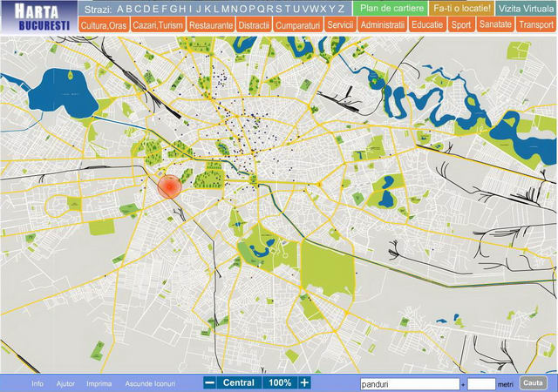Image resolution: width=558 pixels, height=392 pixels.
Task: Open the Cultura, Oras category
Action: tap(104, 25)
